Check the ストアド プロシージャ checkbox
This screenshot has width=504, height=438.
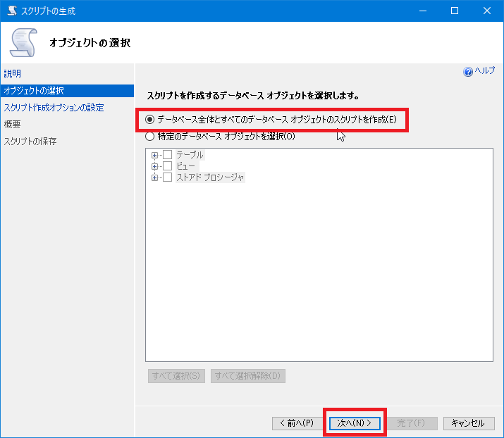(x=168, y=177)
